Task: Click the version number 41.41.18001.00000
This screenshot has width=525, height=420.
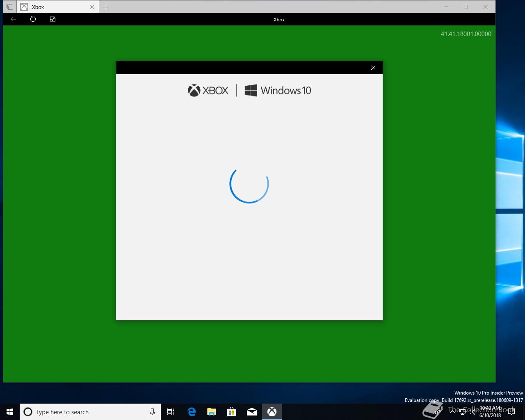Action: (466, 34)
